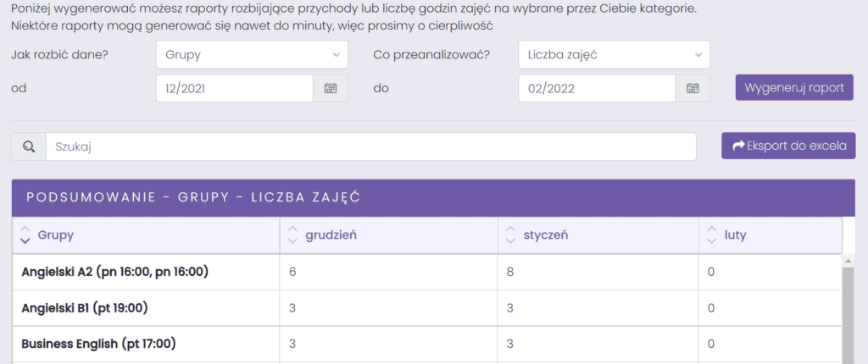Open the calendar picker for the 'od' date
Viewport: 868px width, 364px height.
[331, 89]
